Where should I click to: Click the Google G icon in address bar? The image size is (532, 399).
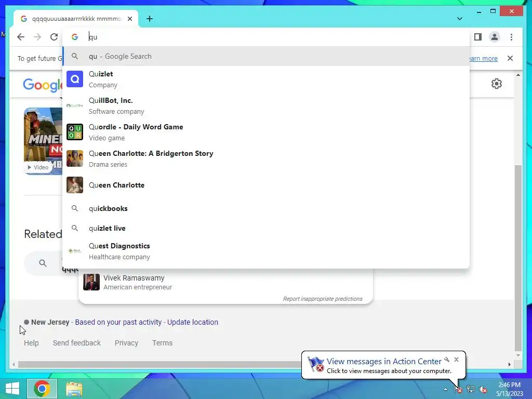click(75, 37)
